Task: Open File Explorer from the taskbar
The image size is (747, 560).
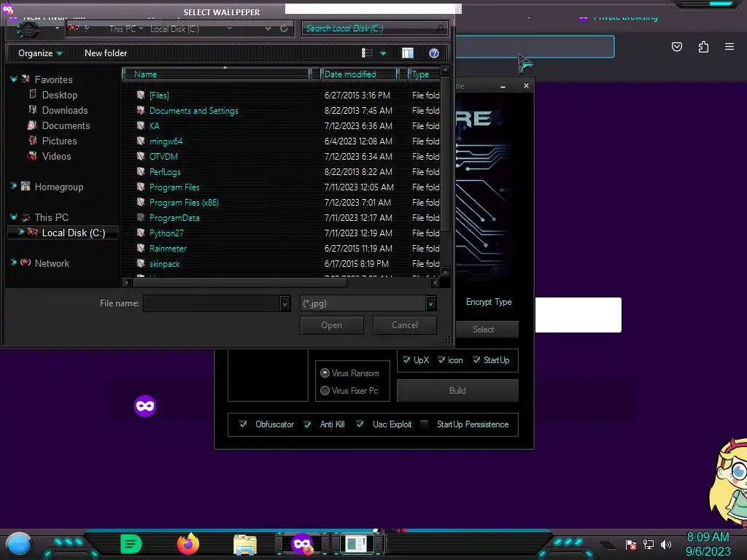Action: [245, 545]
